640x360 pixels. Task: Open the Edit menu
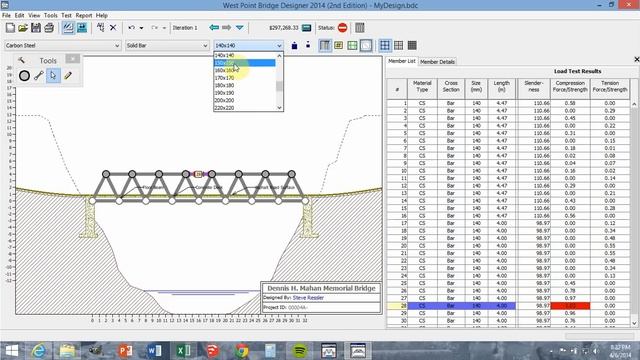click(20, 15)
